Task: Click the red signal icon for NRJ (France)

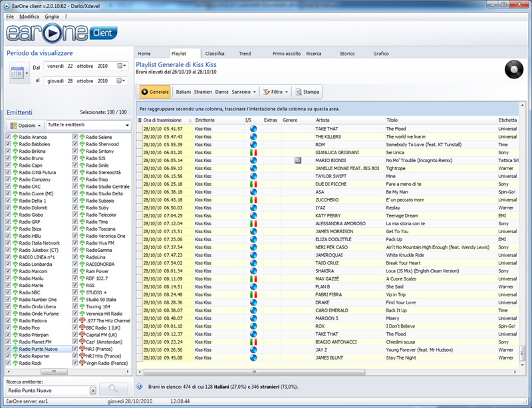Action: click(x=82, y=349)
